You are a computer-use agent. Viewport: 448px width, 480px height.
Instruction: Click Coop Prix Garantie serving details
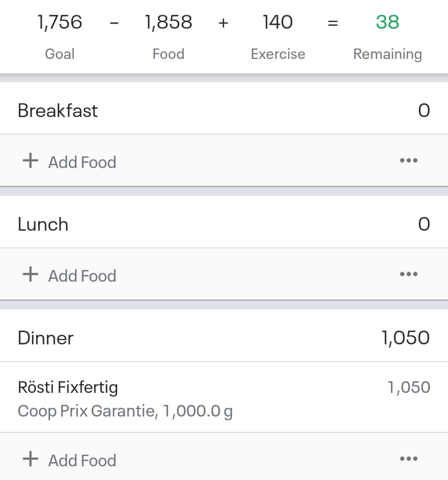pos(125,412)
